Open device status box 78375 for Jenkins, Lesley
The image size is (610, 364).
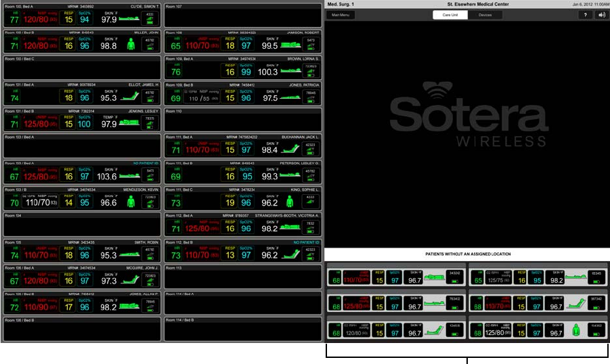[x=150, y=122]
